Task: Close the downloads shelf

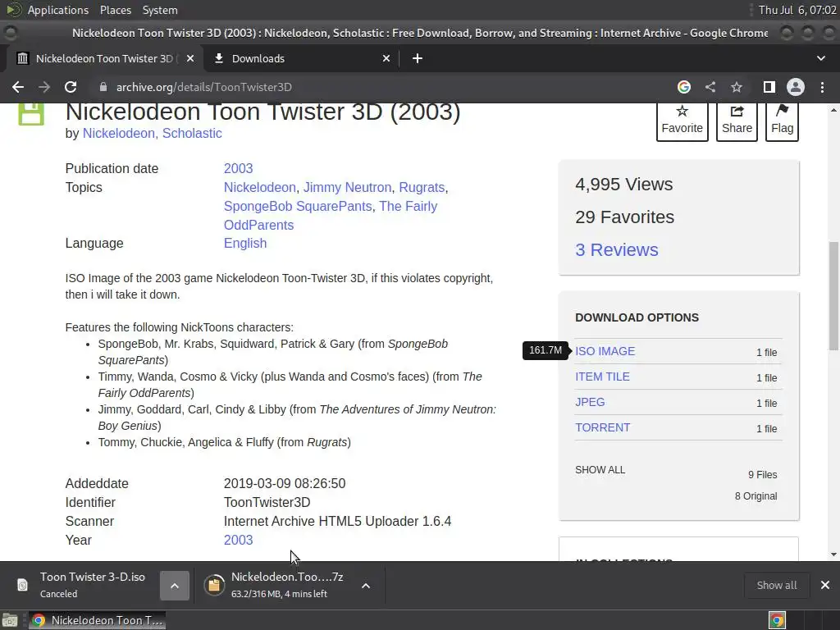Action: pos(825,585)
